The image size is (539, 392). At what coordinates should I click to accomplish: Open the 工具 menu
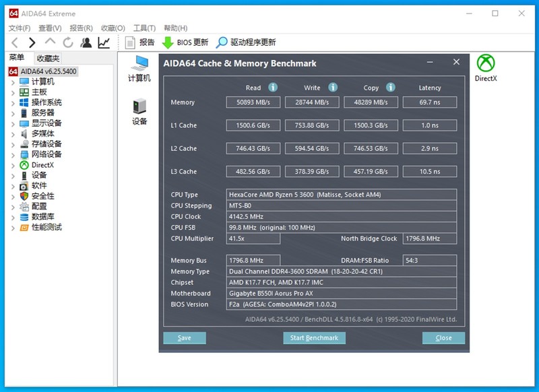(x=144, y=28)
